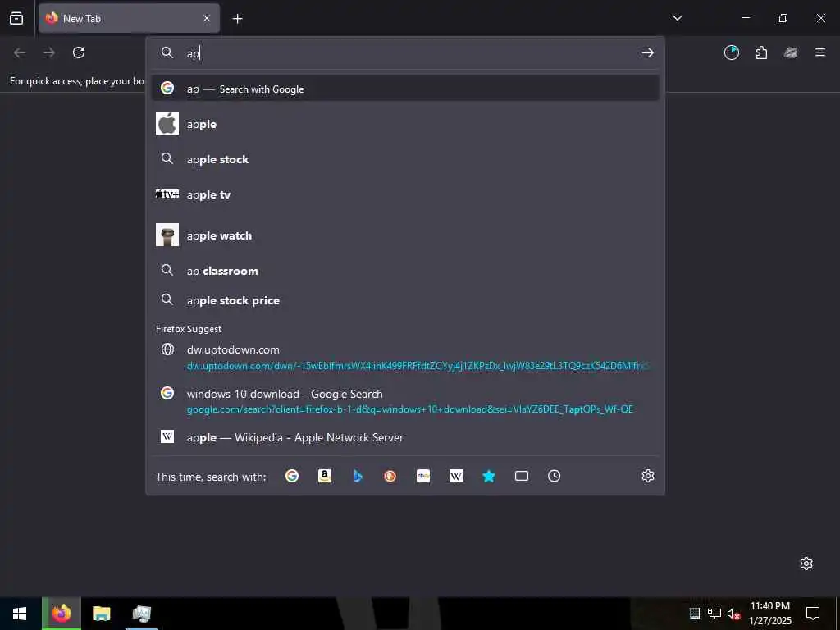Choose the 'ap classroom' suggestion
The image size is (840, 630).
click(x=405, y=271)
